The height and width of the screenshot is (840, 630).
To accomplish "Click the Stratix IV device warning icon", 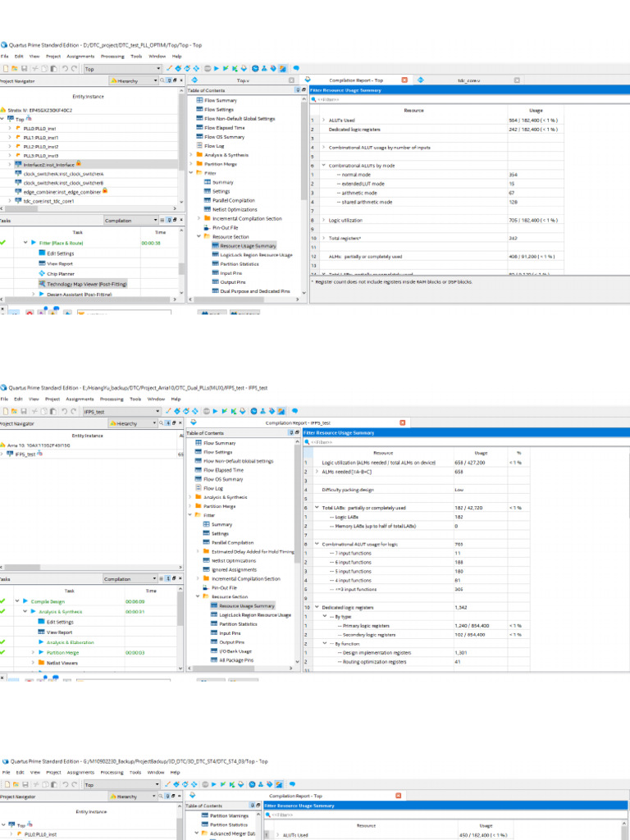I will (x=3, y=109).
